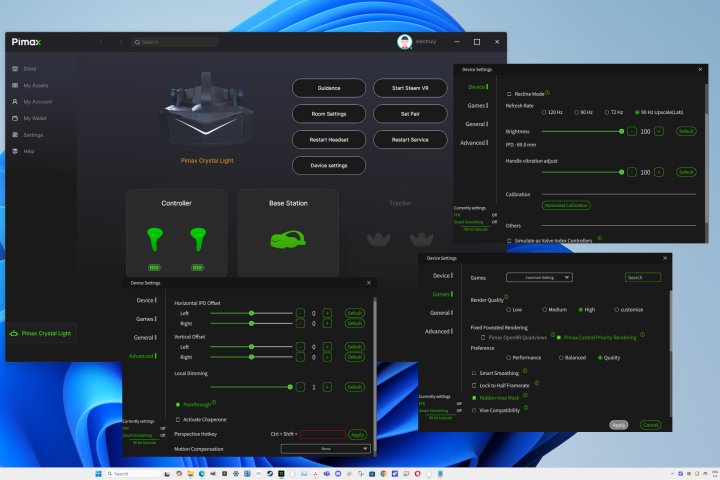720x480 pixels.
Task: Click the Horizontal Calibration button
Action: tap(566, 206)
